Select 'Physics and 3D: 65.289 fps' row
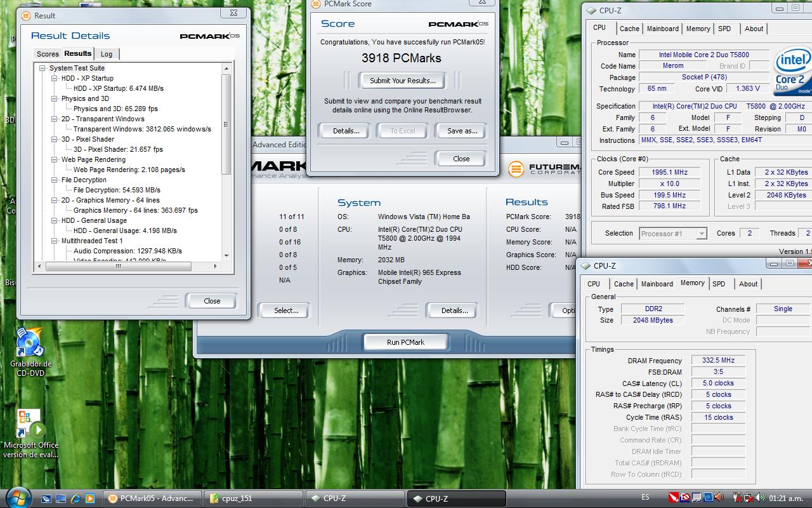This screenshot has width=812, height=508. click(115, 109)
